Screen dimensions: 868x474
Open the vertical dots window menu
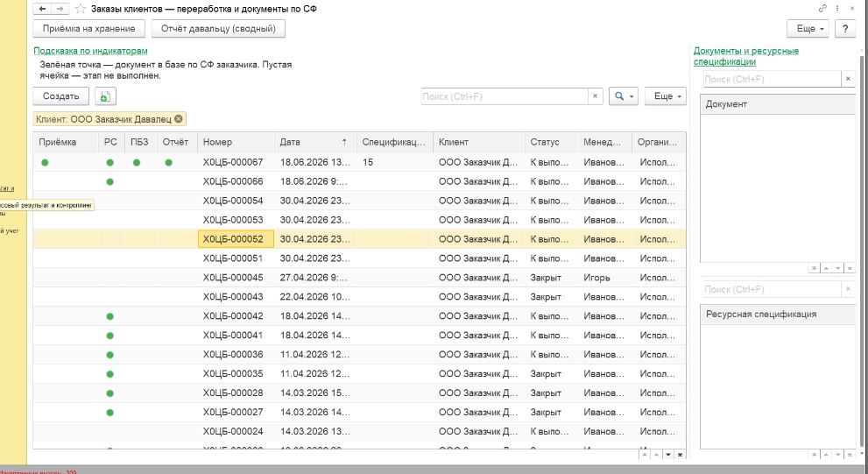click(837, 8)
